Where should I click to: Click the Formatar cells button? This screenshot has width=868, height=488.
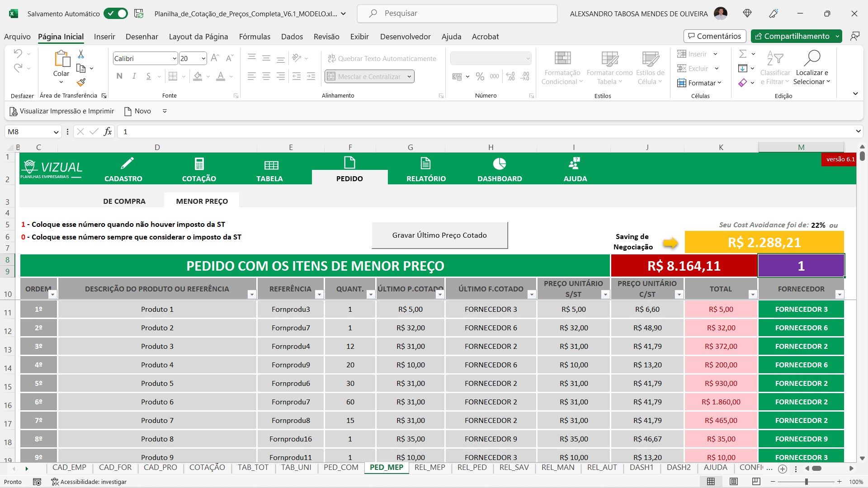pyautogui.click(x=699, y=83)
